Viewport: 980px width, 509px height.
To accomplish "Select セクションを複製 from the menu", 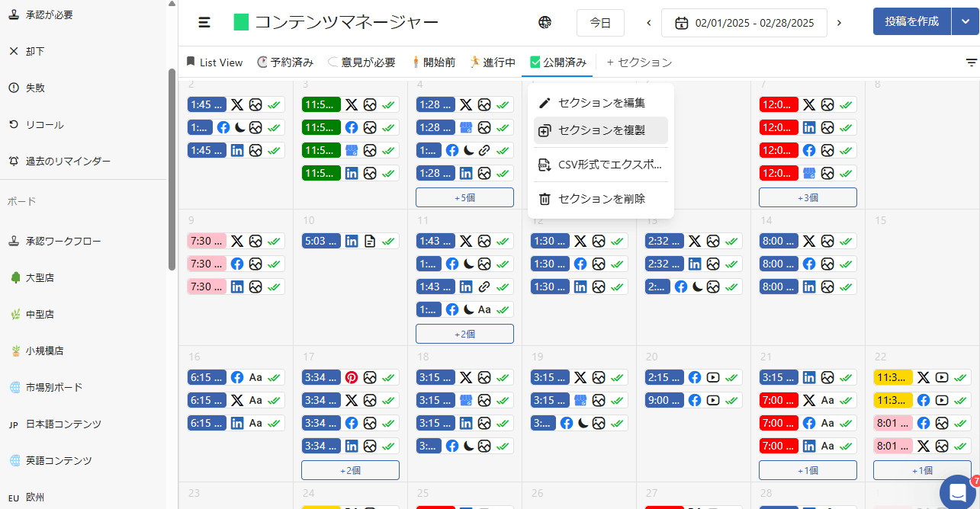I will pos(601,130).
